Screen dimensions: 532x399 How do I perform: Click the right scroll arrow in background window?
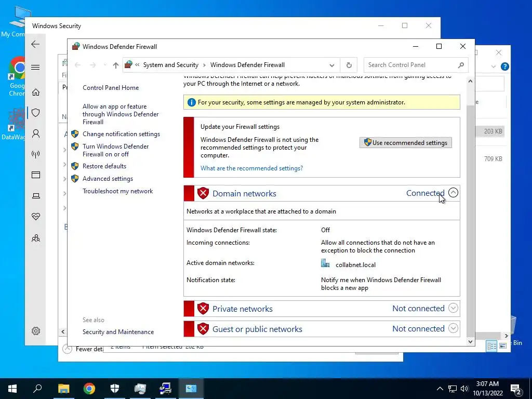(x=506, y=336)
